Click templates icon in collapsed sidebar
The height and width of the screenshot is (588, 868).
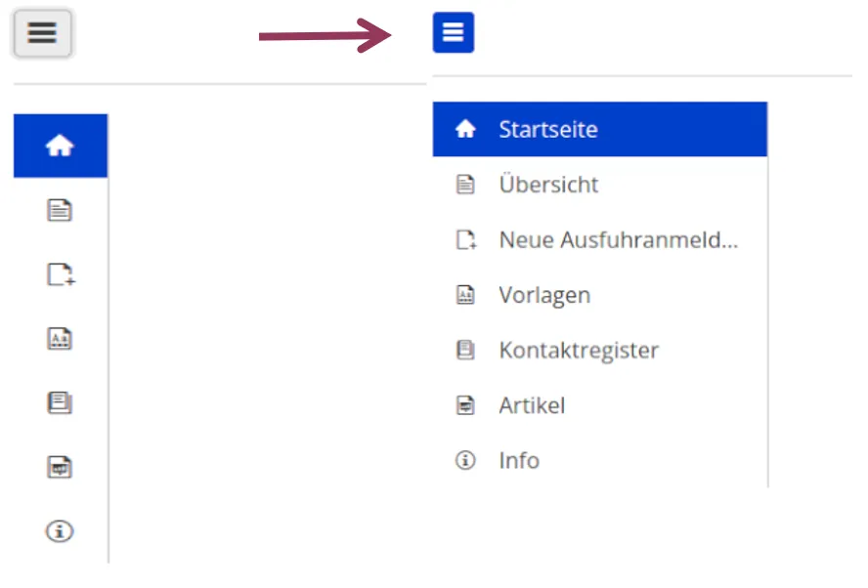60,339
